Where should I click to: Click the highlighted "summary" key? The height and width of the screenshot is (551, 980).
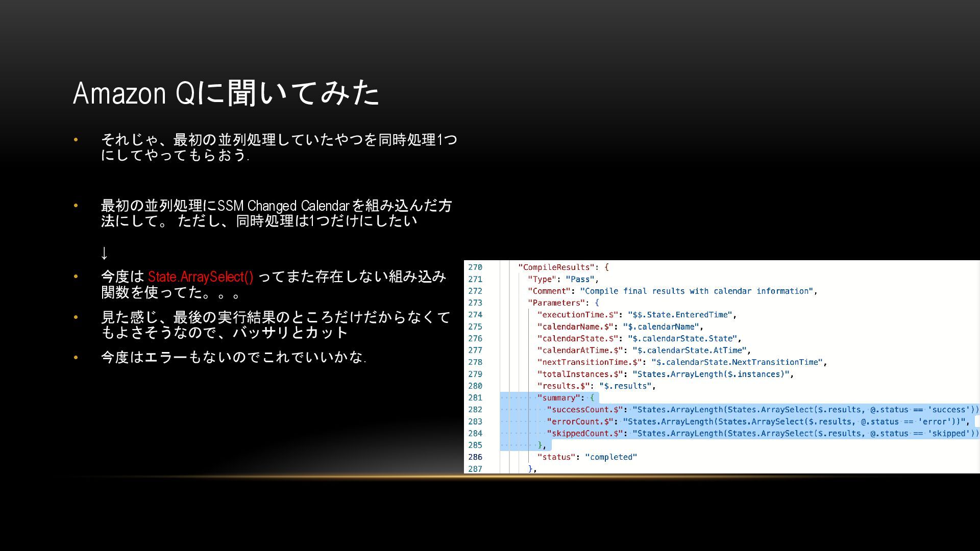coord(558,398)
